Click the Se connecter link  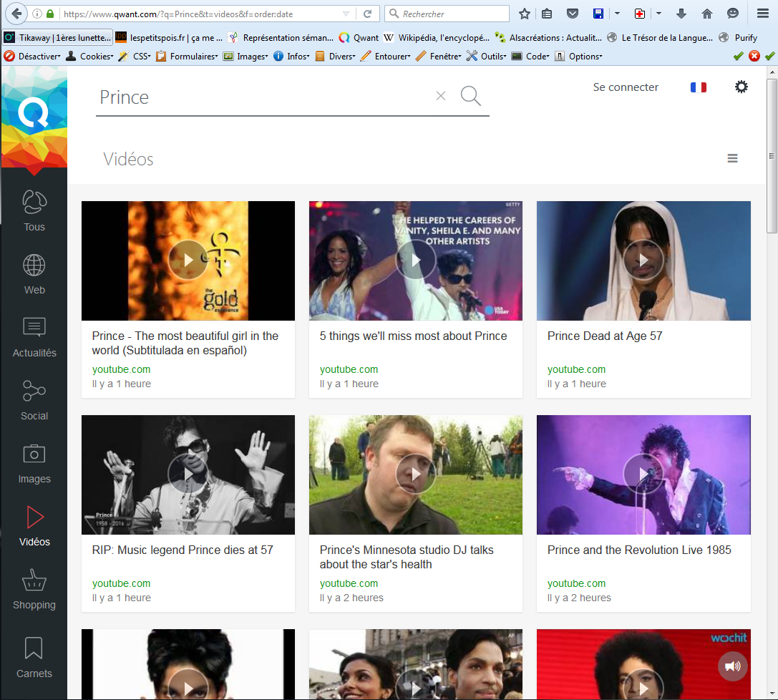coord(626,87)
